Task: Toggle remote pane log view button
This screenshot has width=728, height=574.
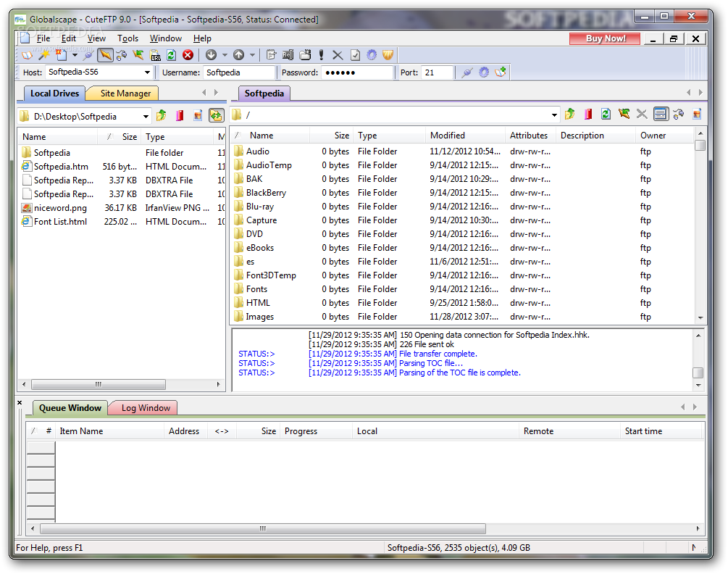Action: (x=660, y=114)
